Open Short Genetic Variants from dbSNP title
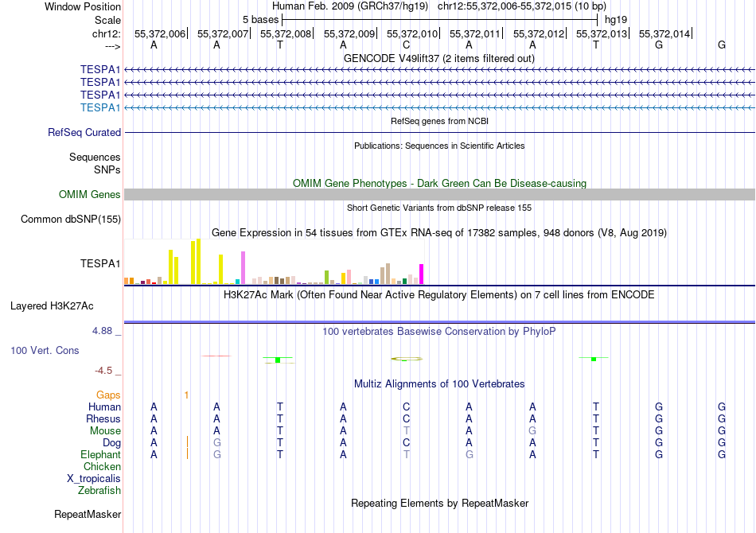The image size is (756, 533). (439, 208)
